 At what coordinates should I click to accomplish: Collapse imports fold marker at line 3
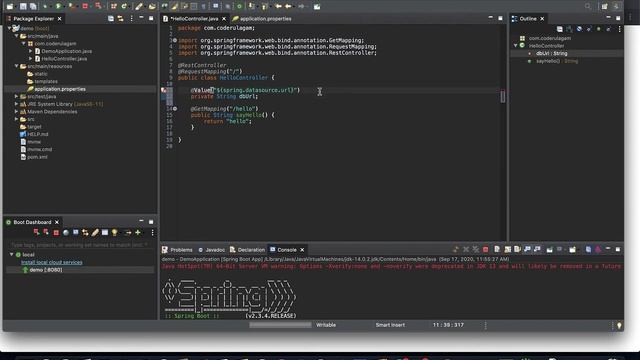click(x=175, y=40)
